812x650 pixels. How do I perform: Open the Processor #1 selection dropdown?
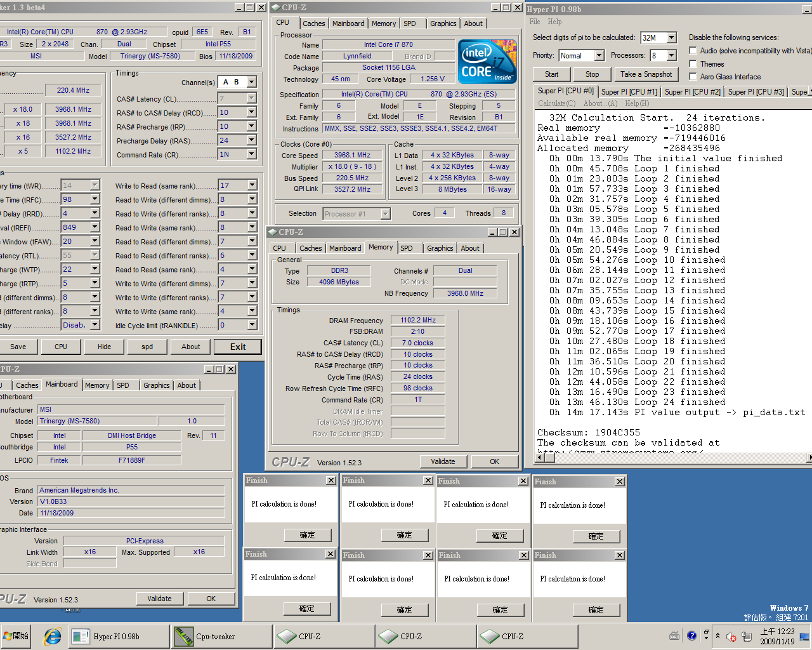coord(385,214)
